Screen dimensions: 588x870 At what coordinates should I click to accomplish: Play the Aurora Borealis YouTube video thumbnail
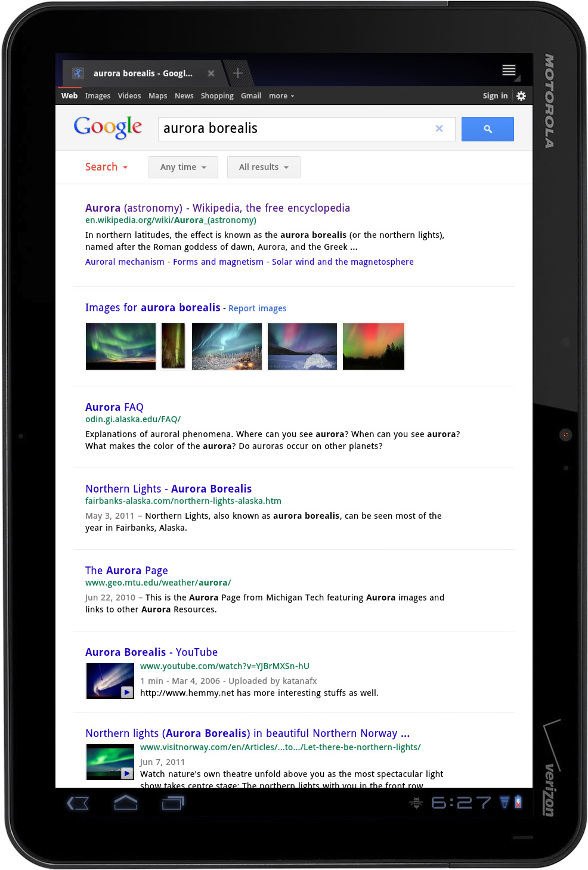pos(110,680)
